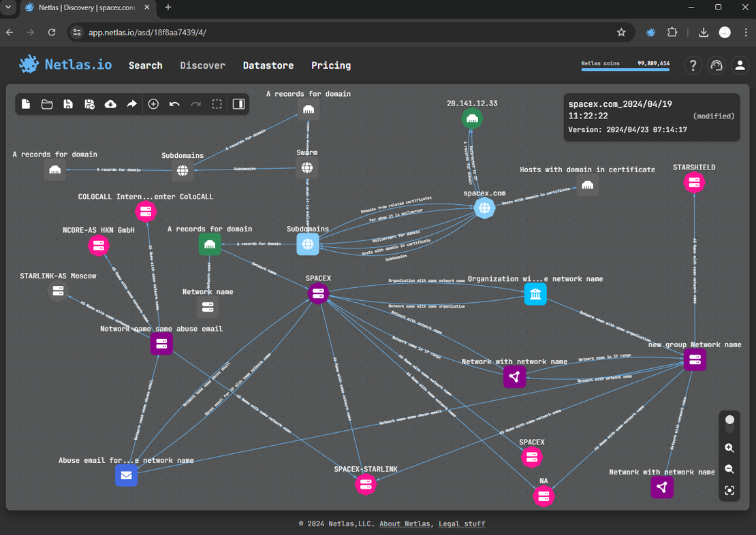
Task: Open a saved project via the folder icon
Action: pyautogui.click(x=47, y=104)
